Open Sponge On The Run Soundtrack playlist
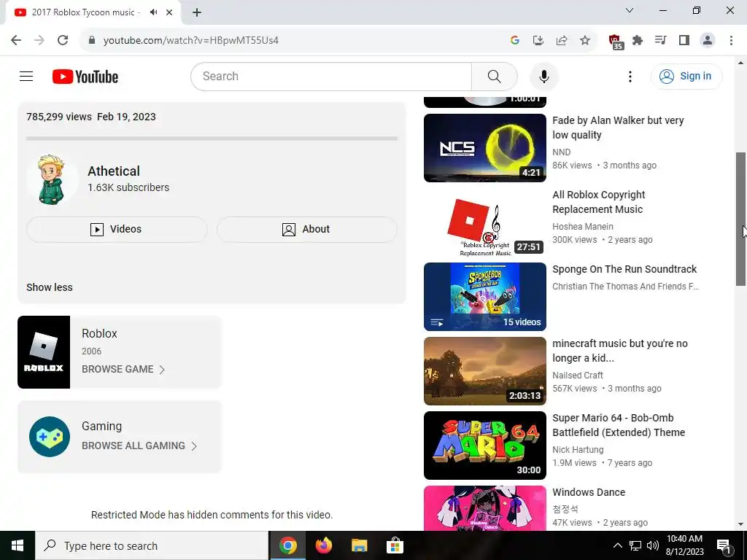Viewport: 747px width, 560px height. coord(624,269)
